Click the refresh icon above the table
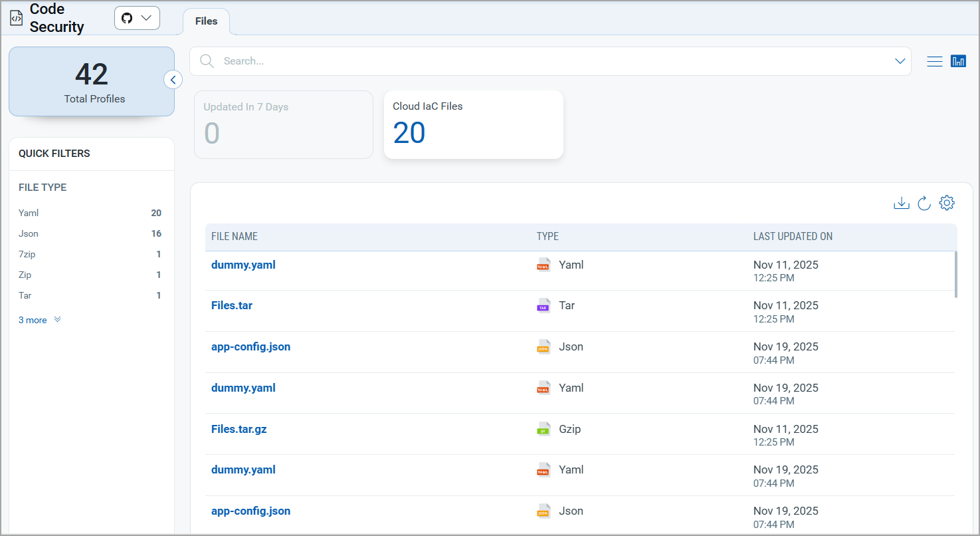The height and width of the screenshot is (536, 980). pyautogui.click(x=924, y=203)
